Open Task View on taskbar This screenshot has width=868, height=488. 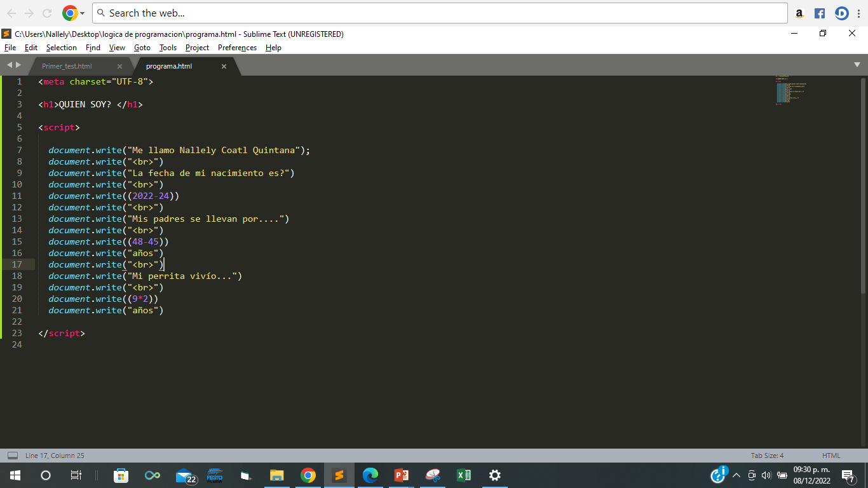tap(76, 475)
